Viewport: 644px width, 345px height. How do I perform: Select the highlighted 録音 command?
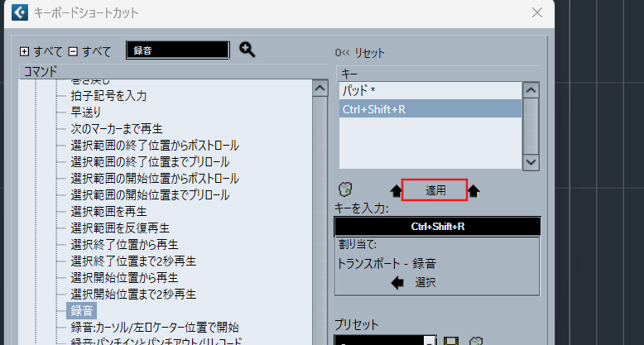click(x=82, y=311)
